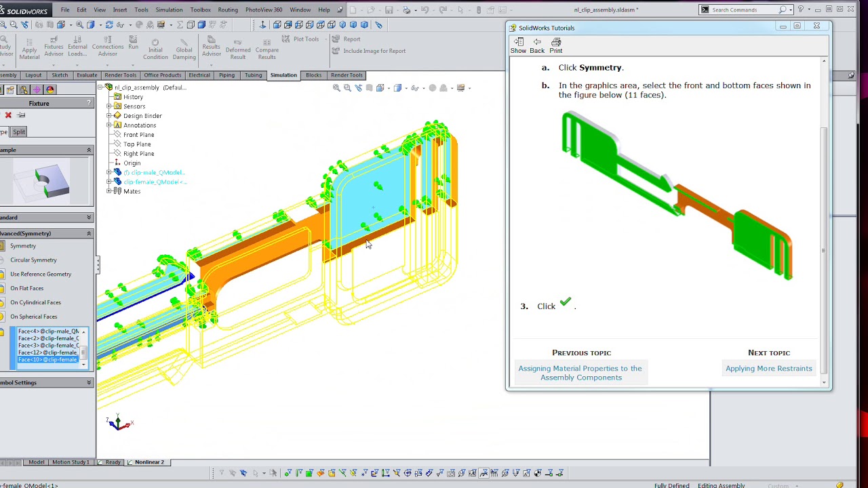Switch to the Evaluate tab
Viewport: 868px width, 488px height.
(87, 75)
